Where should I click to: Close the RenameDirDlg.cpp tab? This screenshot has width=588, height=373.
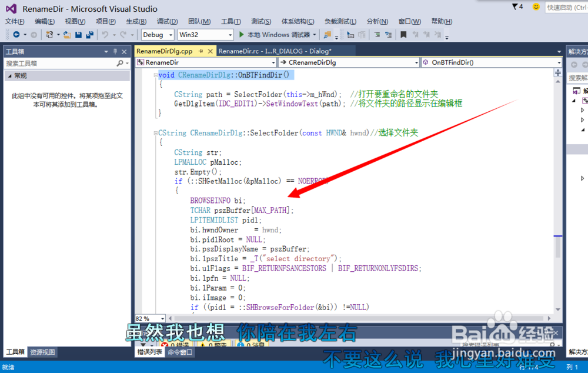coord(211,51)
